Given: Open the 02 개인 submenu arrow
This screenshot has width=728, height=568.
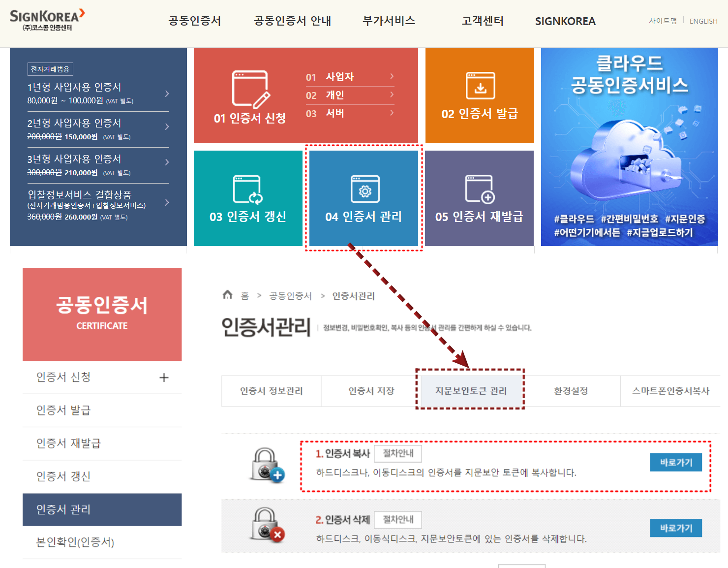Looking at the screenshot, I should click(391, 95).
